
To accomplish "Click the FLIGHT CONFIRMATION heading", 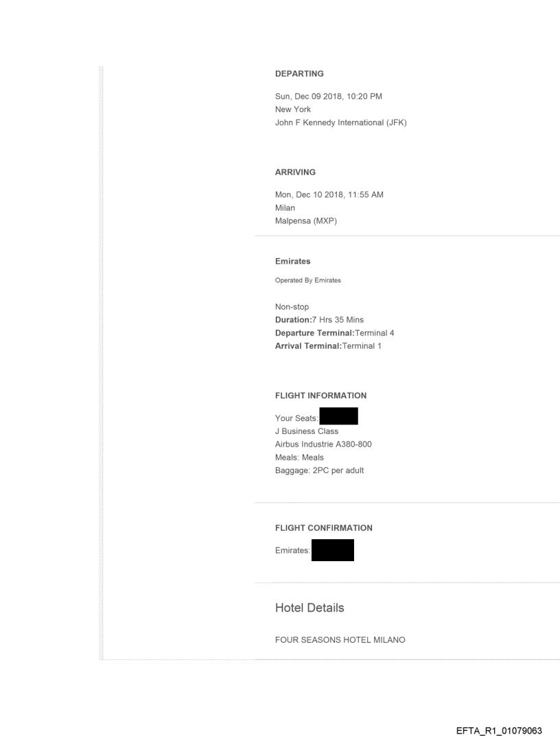I will tap(323, 528).
